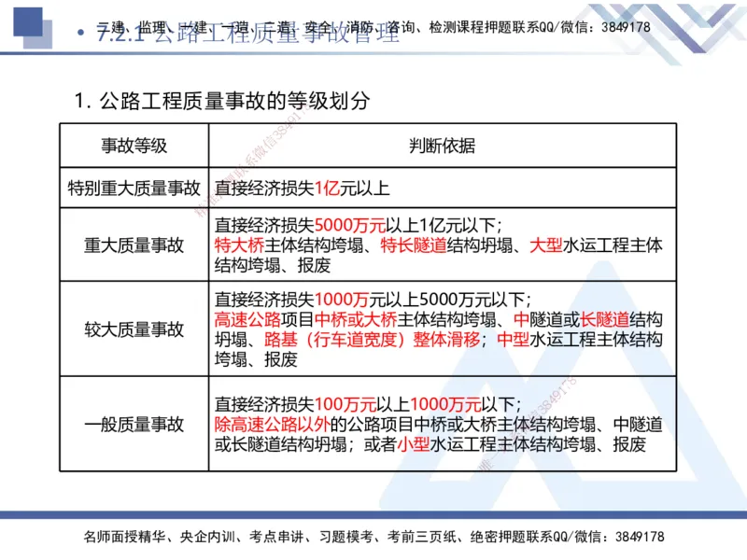Click the blue square logo at top left
The height and width of the screenshot is (560, 747).
pyautogui.click(x=26, y=21)
